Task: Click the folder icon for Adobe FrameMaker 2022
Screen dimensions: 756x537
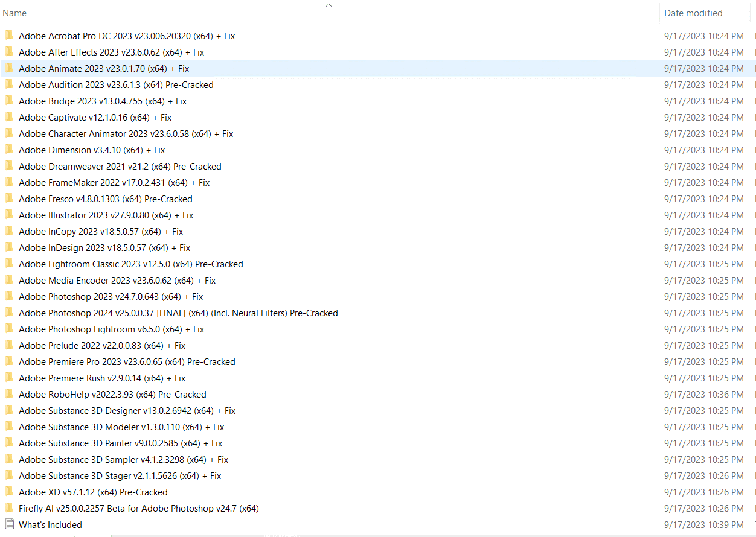Action: click(x=9, y=182)
